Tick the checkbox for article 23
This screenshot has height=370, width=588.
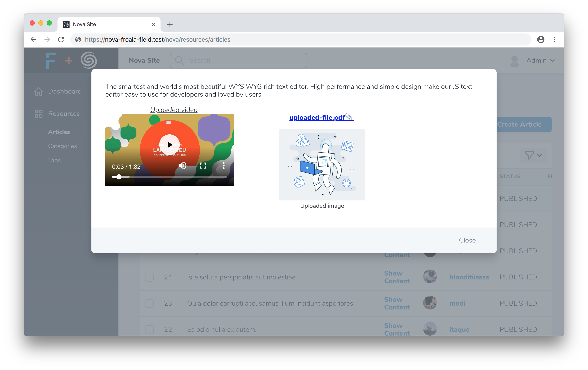pyautogui.click(x=149, y=303)
